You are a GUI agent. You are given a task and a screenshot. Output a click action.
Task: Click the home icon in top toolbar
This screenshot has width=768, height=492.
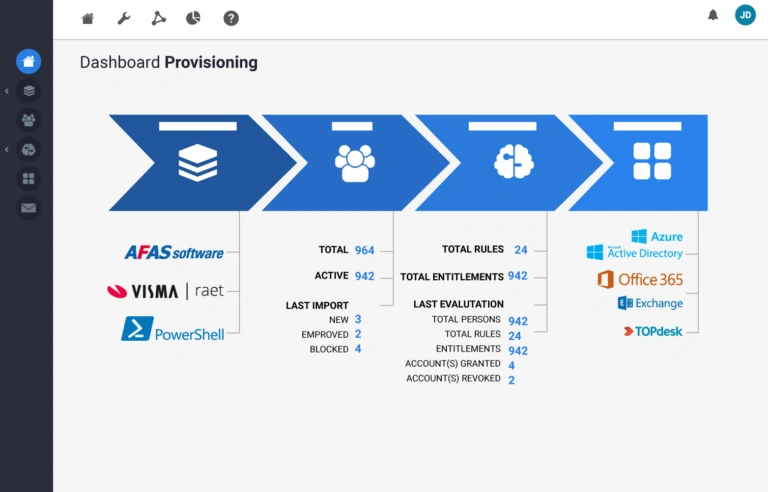tap(88, 18)
